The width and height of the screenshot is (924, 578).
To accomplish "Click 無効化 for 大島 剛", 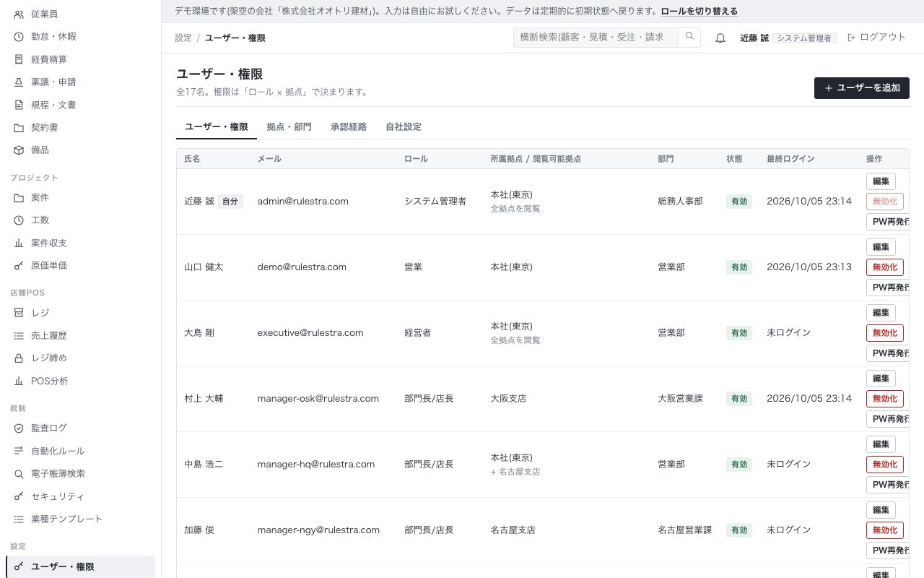I will point(885,333).
